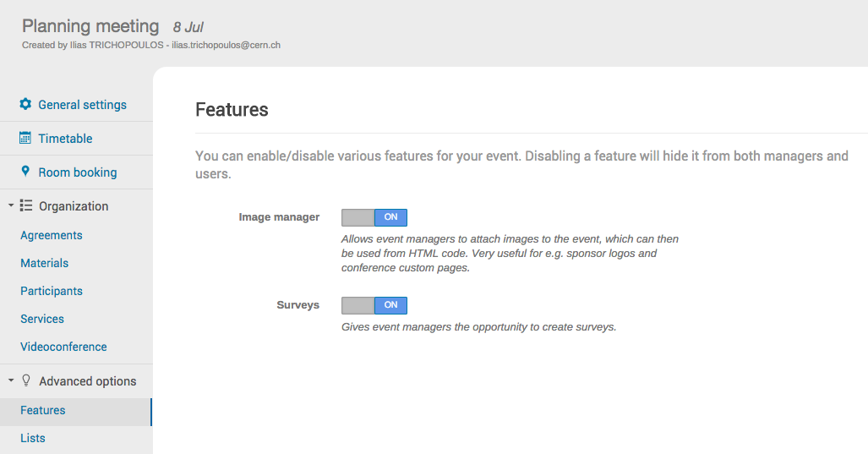Go to Videoconference menu entry
This screenshot has height=454, width=868.
coord(63,347)
